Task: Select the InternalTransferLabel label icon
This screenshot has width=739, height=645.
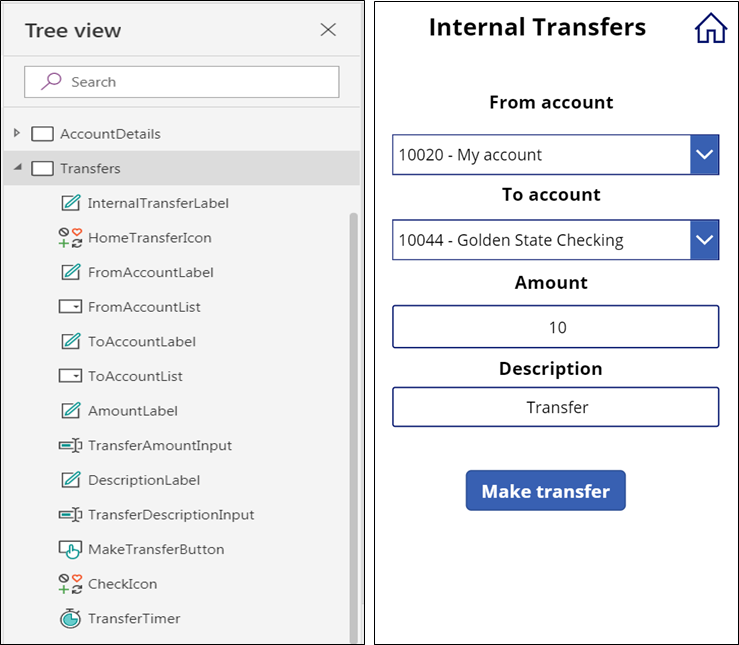Action: click(x=71, y=203)
